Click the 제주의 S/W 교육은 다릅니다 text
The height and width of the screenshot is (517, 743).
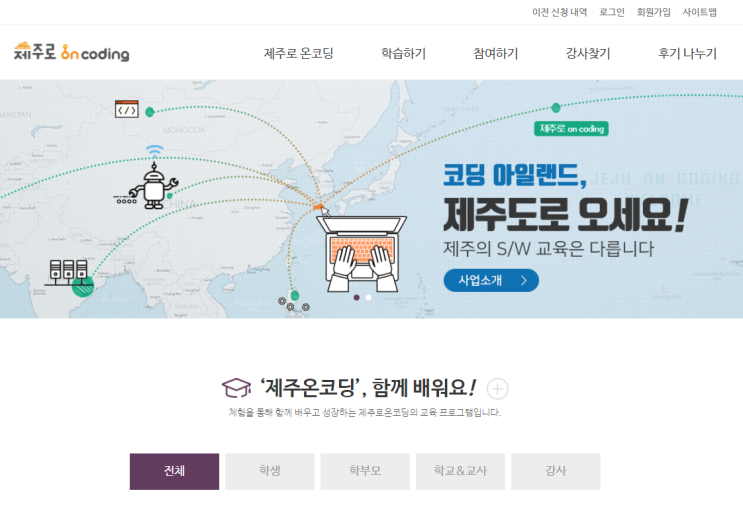[x=548, y=248]
